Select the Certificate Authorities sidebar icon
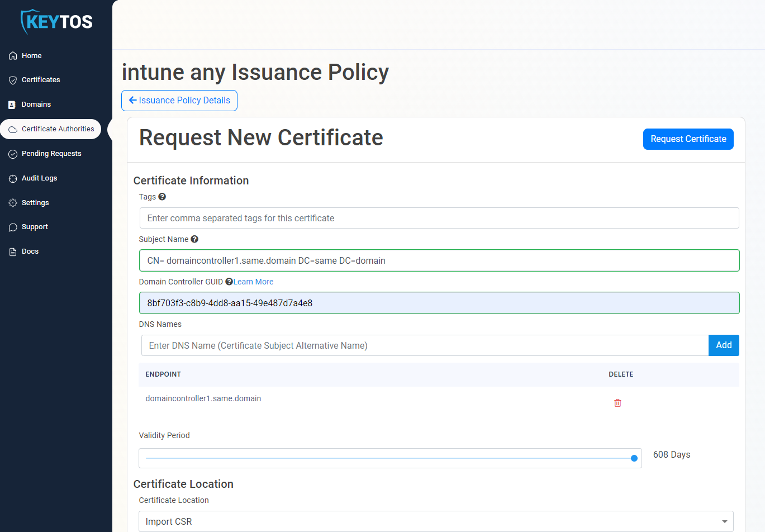Image resolution: width=765 pixels, height=532 pixels. pyautogui.click(x=12, y=129)
